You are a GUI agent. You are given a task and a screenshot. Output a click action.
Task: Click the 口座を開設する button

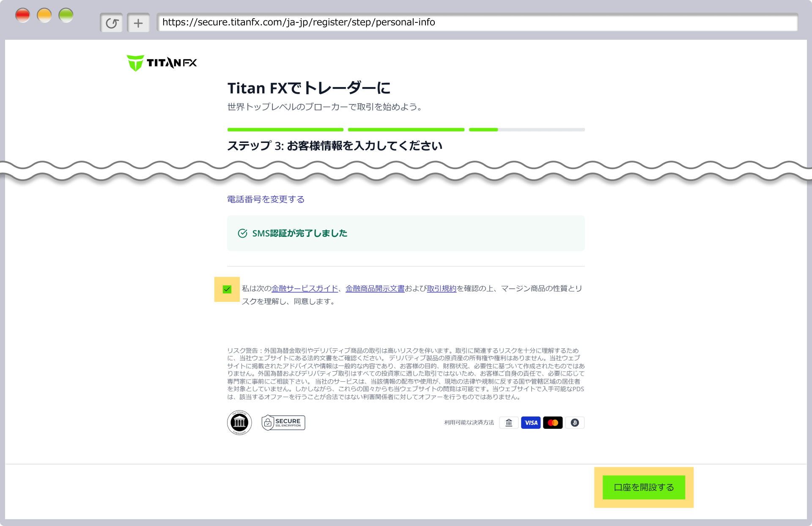pyautogui.click(x=644, y=487)
